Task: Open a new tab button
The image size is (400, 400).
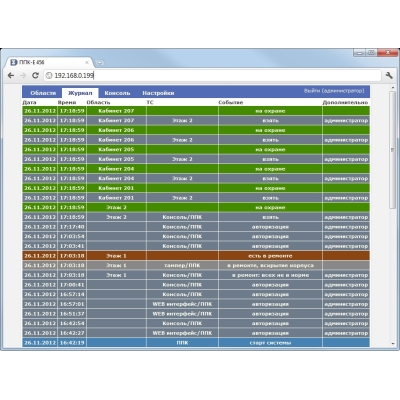Action: [x=99, y=62]
